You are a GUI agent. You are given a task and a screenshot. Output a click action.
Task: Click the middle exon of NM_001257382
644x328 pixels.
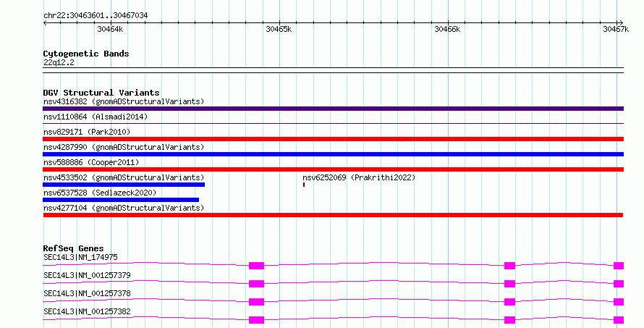[509, 320]
